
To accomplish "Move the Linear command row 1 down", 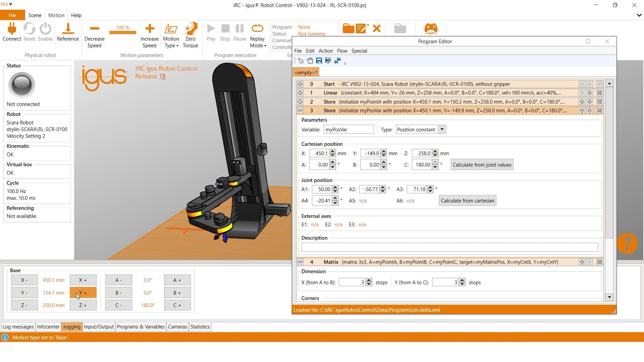I will [590, 93].
